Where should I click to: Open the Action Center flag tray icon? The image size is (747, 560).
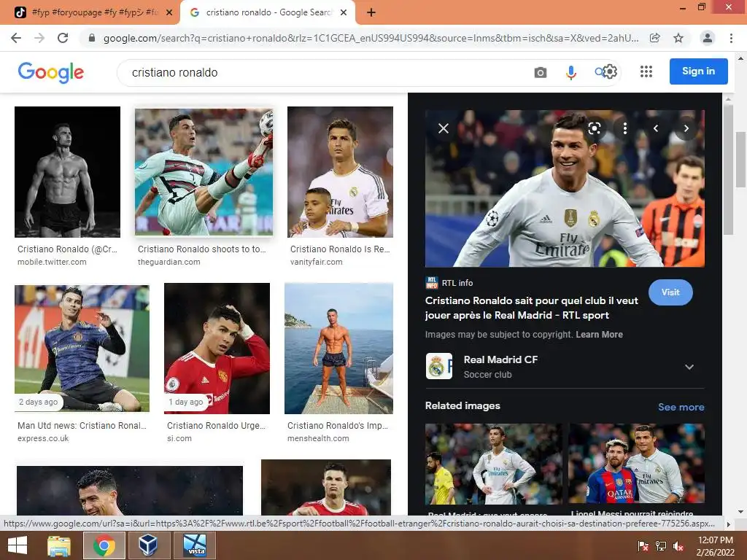(643, 546)
